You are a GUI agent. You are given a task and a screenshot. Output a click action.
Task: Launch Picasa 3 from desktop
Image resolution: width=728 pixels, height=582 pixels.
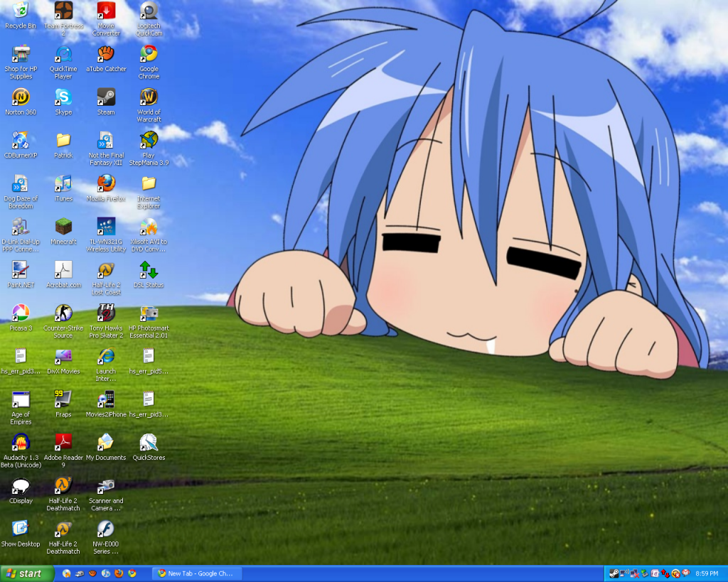(21, 318)
